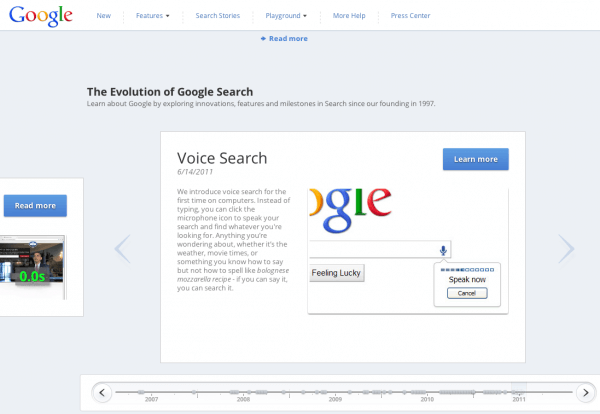Viewport: 600px width, 414px height.
Task: Jump to 2009 on the timeline
Action: (335, 399)
